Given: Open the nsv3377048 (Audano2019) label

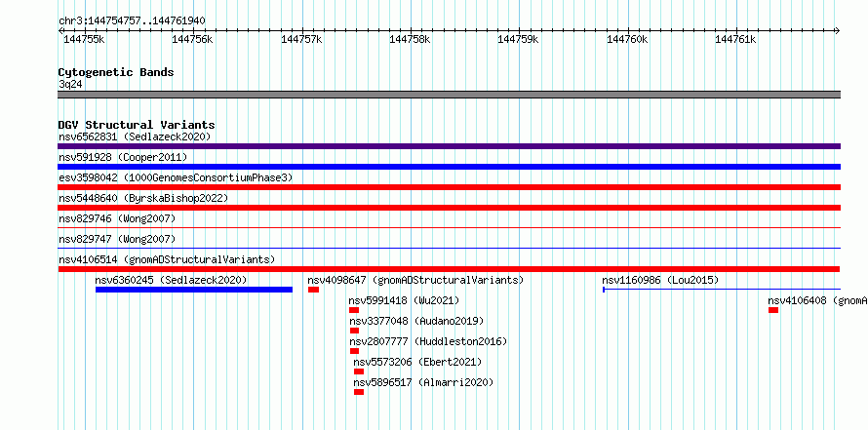Looking at the screenshot, I should [416, 321].
